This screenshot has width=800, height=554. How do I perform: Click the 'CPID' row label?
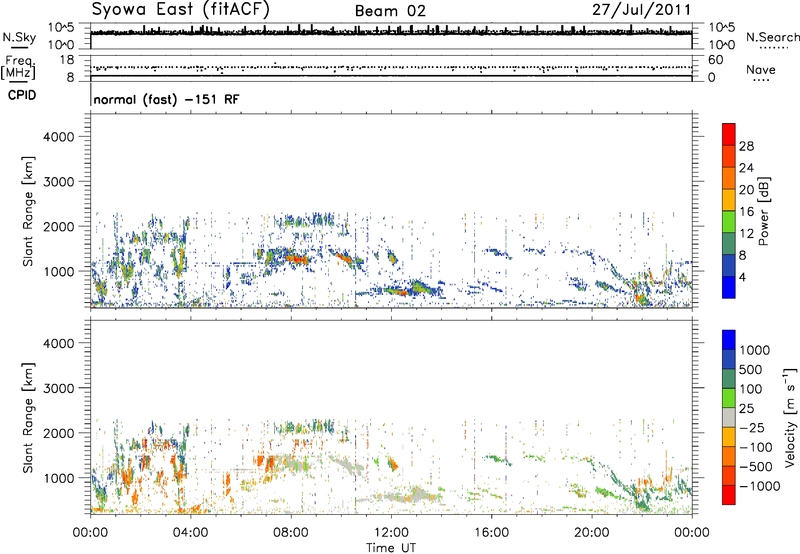click(x=21, y=95)
